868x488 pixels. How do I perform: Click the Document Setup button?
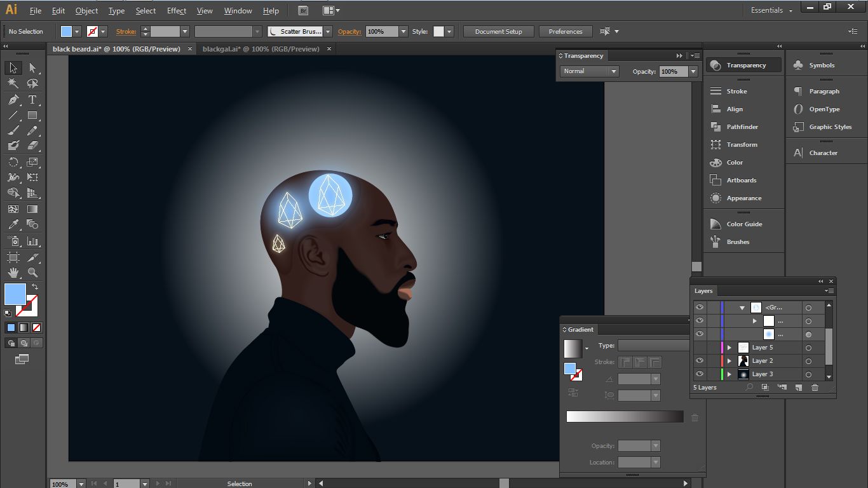click(498, 31)
